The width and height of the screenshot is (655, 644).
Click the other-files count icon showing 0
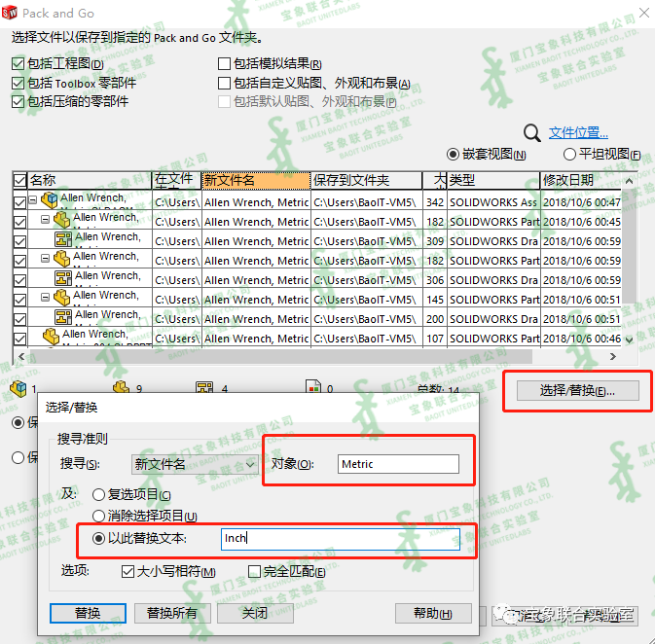(313, 387)
